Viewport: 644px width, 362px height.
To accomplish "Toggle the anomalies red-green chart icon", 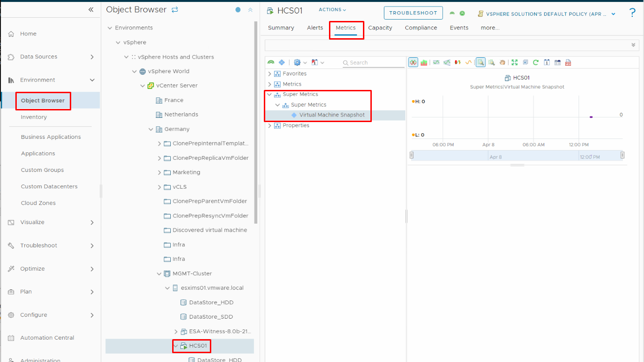I will click(457, 62).
